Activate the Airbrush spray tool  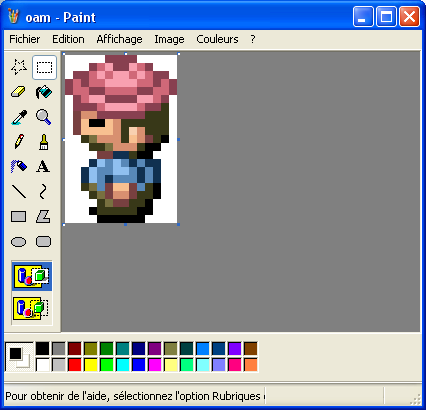[x=19, y=166]
